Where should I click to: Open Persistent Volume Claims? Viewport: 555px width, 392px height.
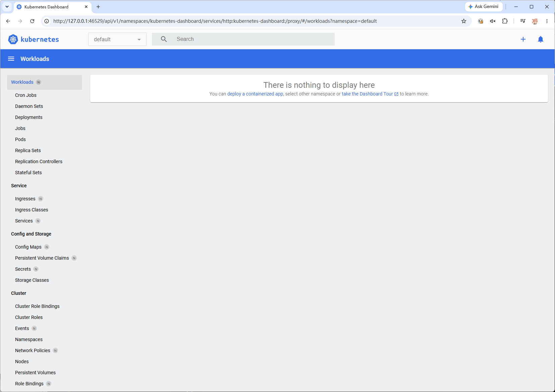pos(42,258)
